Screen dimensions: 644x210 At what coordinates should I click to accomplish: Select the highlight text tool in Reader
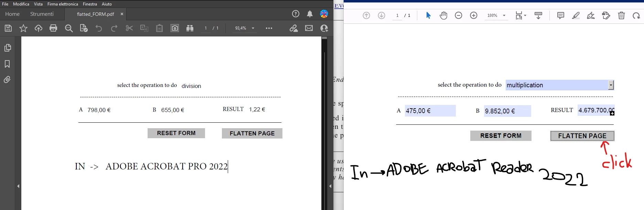click(x=576, y=15)
